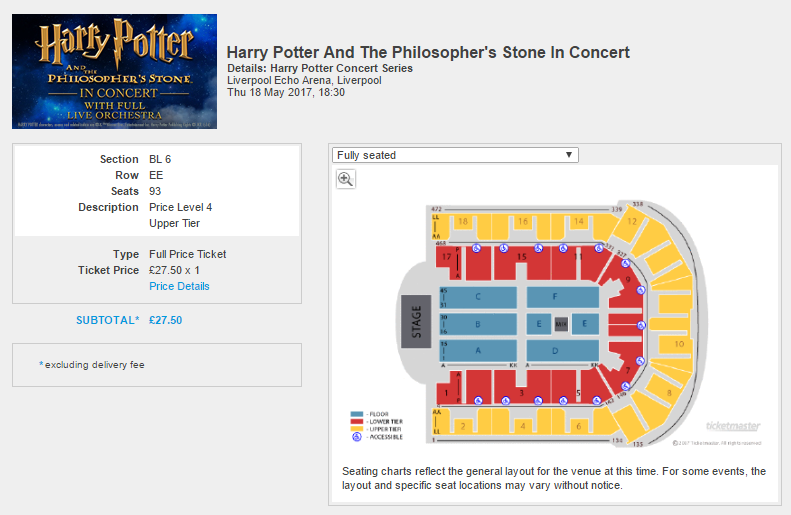Click the yellow Upper Tier legend swatch

pyautogui.click(x=357, y=429)
